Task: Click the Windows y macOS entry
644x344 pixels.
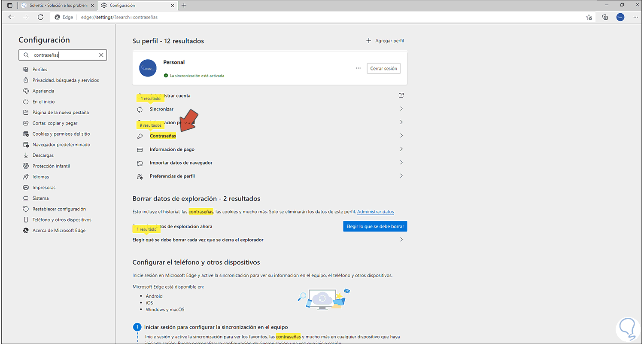Action: [x=165, y=310]
